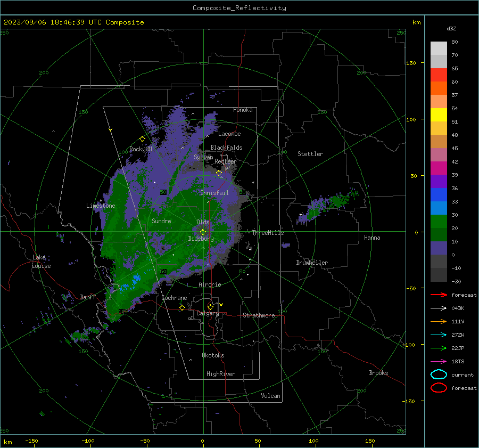Click the green 22JP arrow icon
The height and width of the screenshot is (448, 479).
coord(439,348)
